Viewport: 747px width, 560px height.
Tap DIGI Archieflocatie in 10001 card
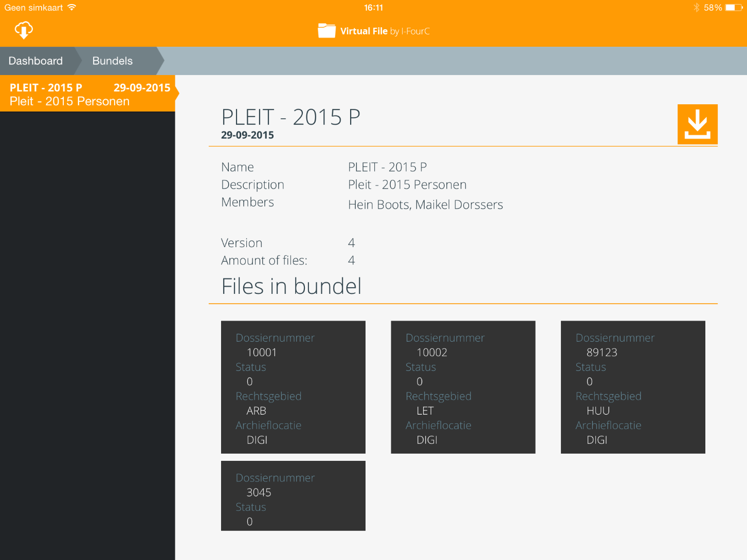point(257,440)
